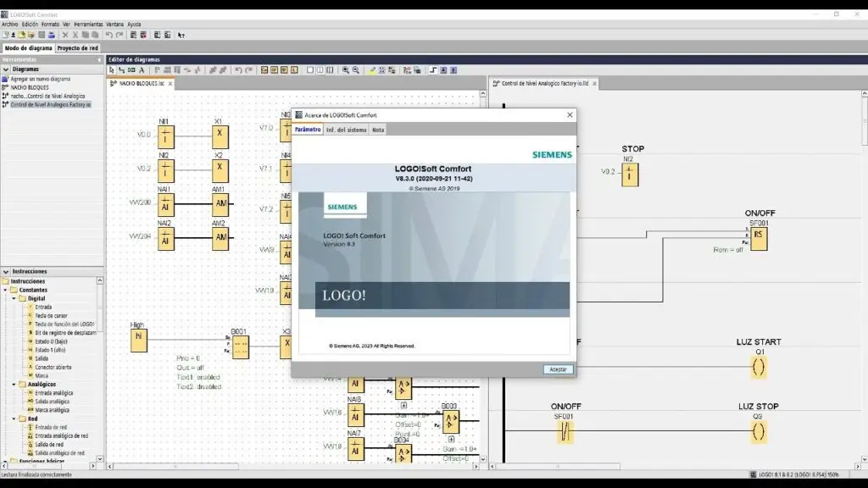The image size is (868, 488).
Task: Switch to Proyecto de red mode
Action: point(77,48)
